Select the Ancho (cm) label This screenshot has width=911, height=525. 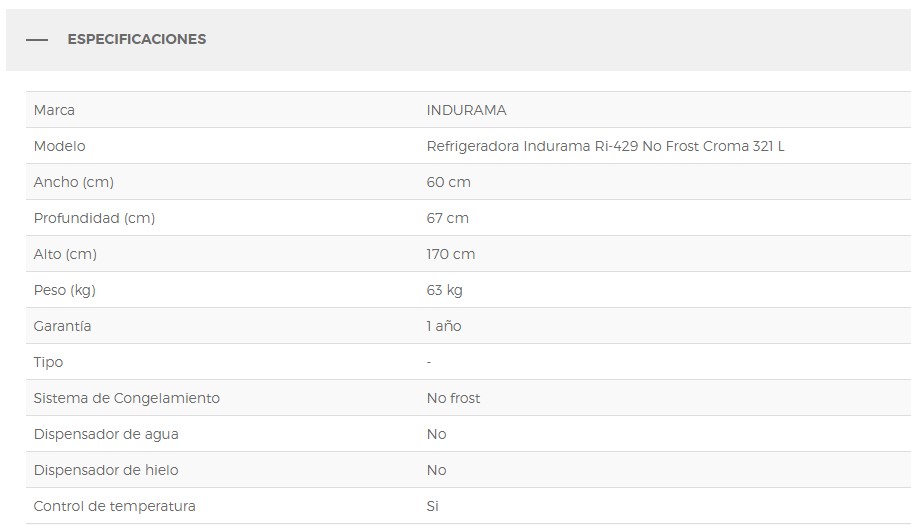[74, 182]
